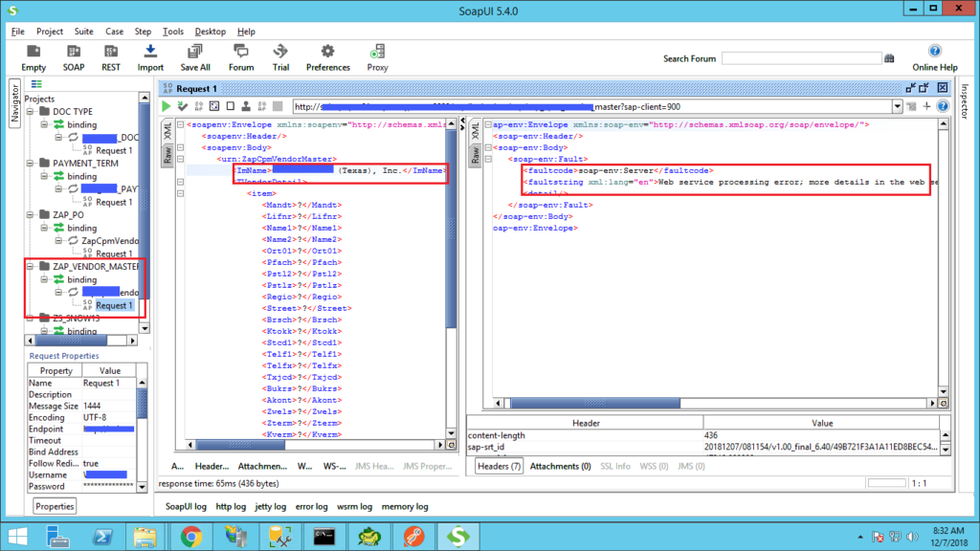The width and height of the screenshot is (980, 551).
Task: Click the add-to-TestCase checkmark icon
Action: tap(183, 106)
